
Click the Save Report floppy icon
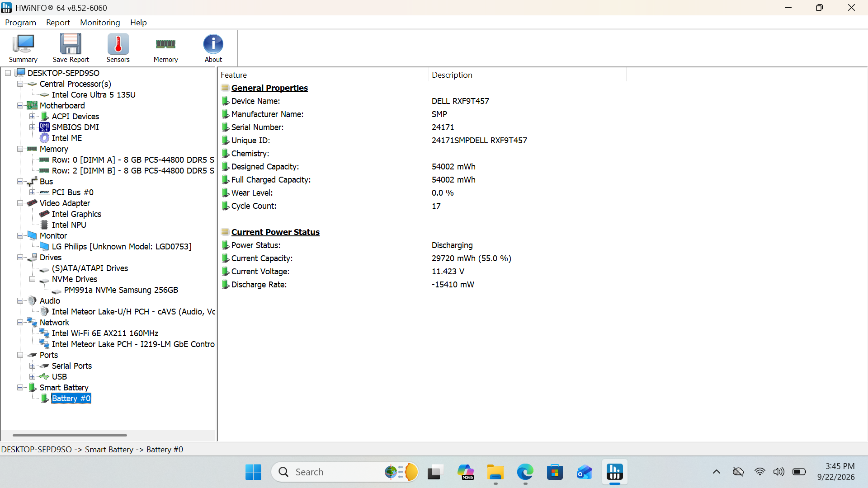(71, 48)
